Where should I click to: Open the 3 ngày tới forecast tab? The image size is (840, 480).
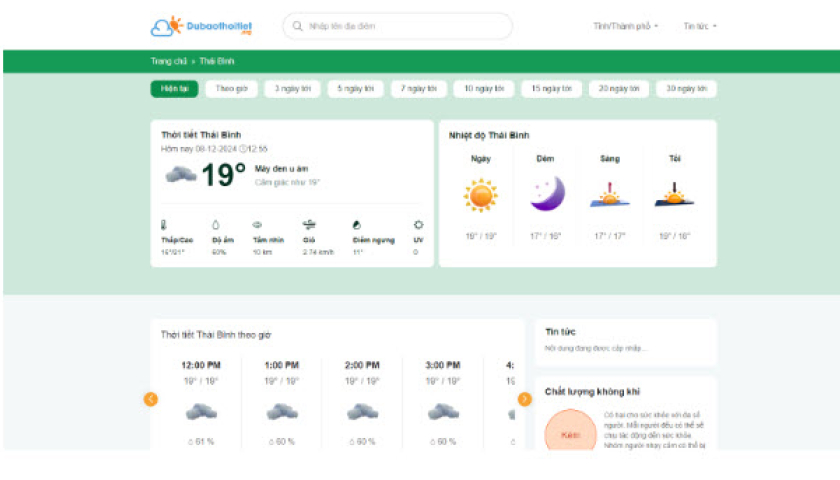point(293,89)
